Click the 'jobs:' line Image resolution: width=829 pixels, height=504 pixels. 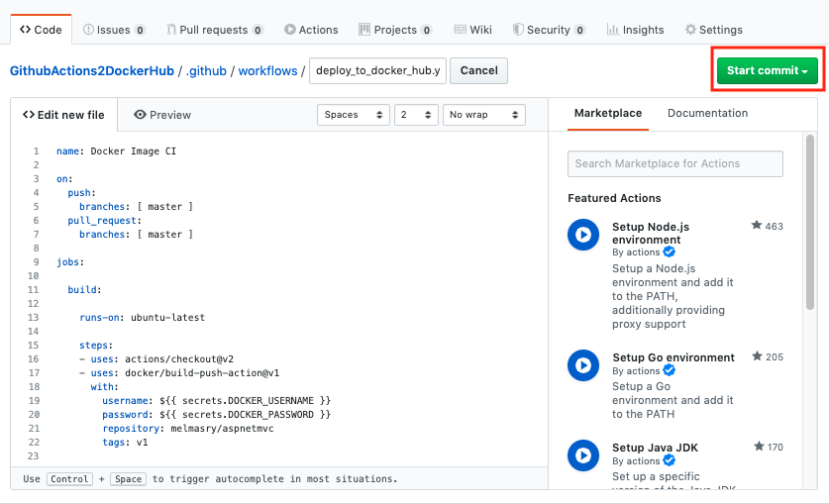(x=70, y=262)
